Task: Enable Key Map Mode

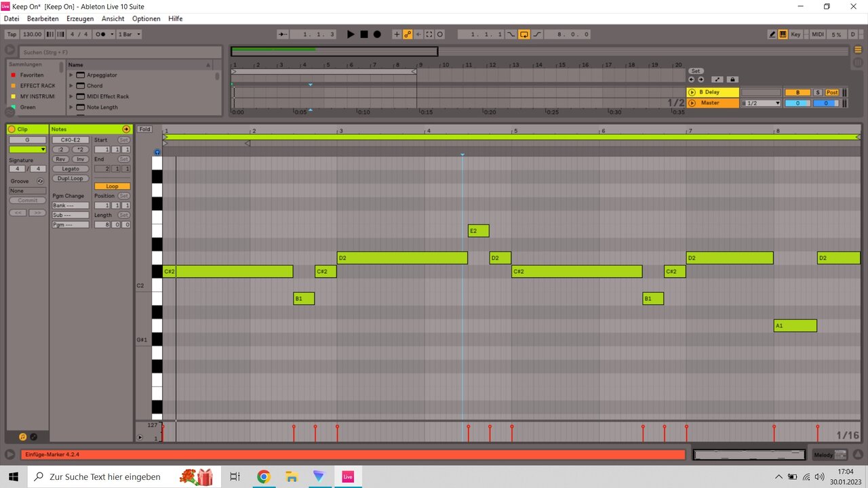Action: (796, 34)
